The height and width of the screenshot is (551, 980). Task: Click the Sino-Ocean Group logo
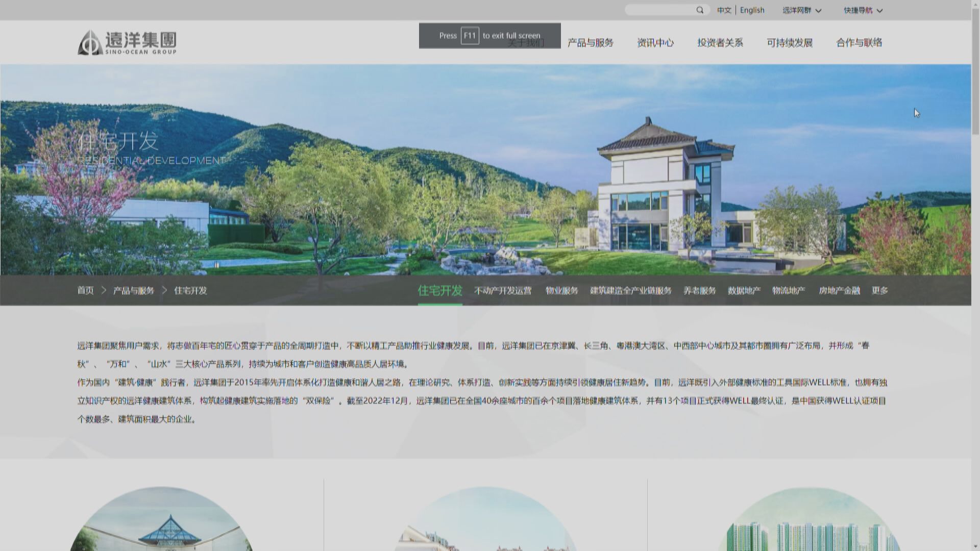click(x=127, y=42)
